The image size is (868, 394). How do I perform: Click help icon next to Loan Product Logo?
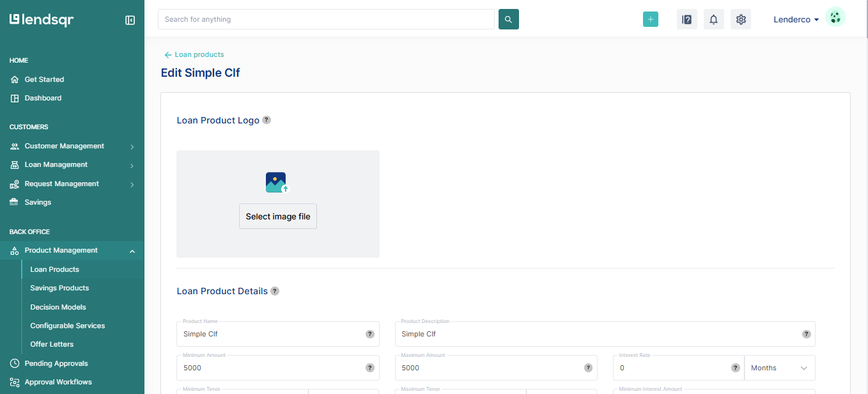267,120
